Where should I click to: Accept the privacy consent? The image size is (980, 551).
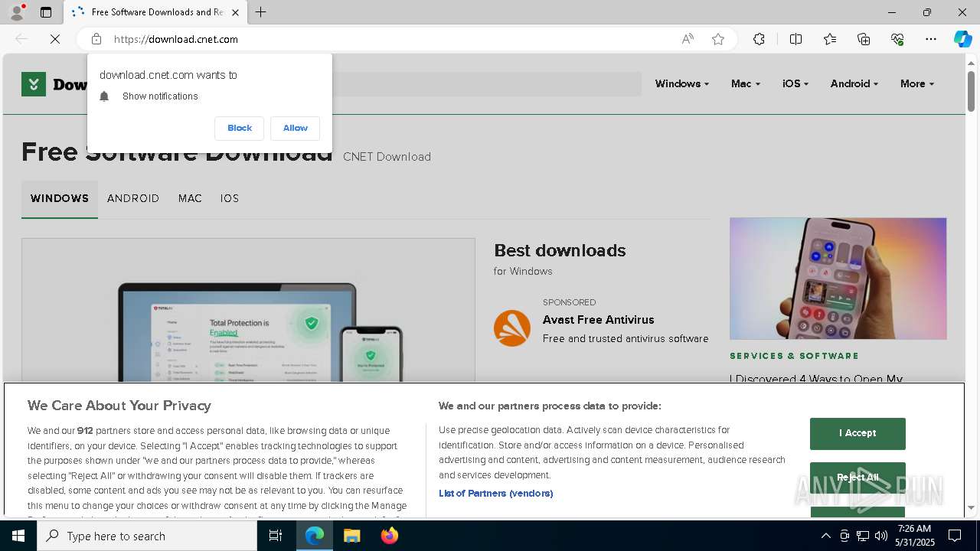857,433
